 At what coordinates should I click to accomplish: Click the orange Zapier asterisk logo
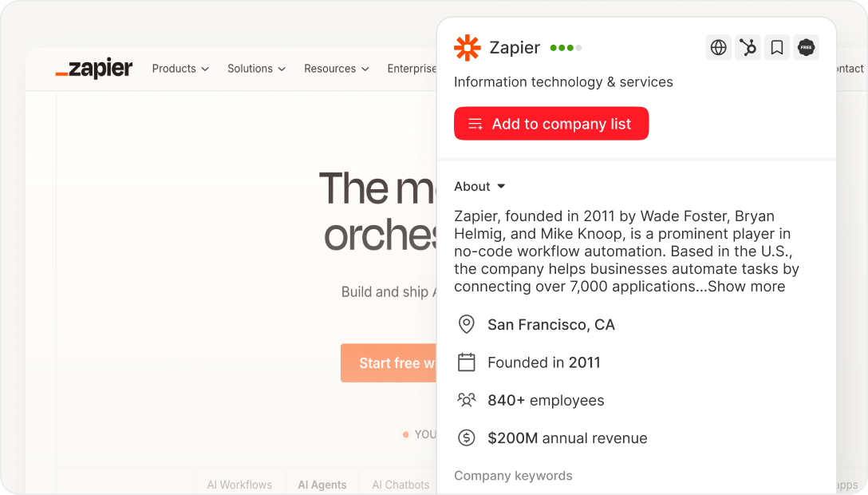click(468, 47)
